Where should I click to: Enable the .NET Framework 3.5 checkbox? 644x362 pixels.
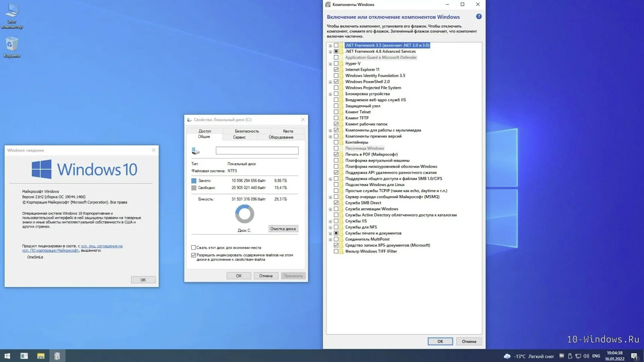click(x=336, y=45)
